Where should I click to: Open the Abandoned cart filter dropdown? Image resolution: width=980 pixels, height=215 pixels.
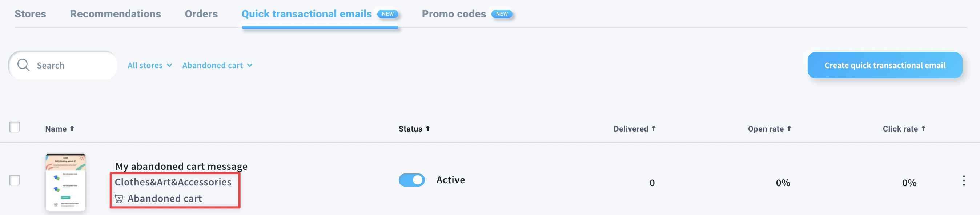click(217, 66)
